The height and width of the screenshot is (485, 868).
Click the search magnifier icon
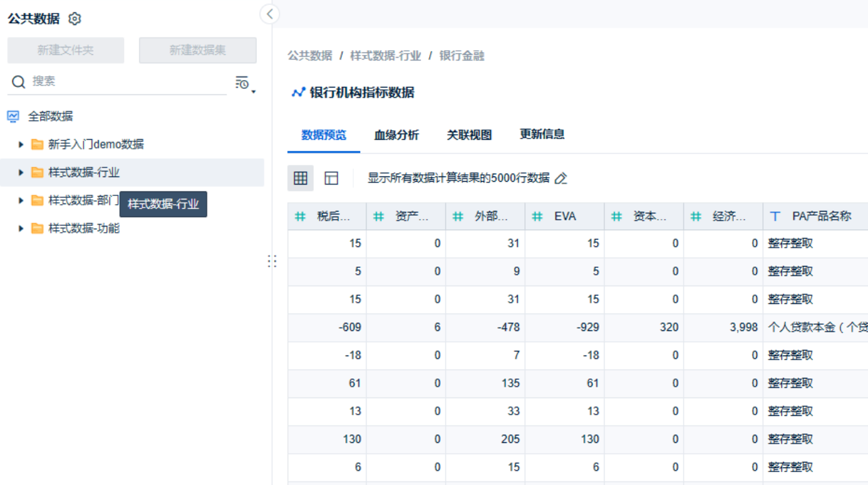tap(18, 82)
